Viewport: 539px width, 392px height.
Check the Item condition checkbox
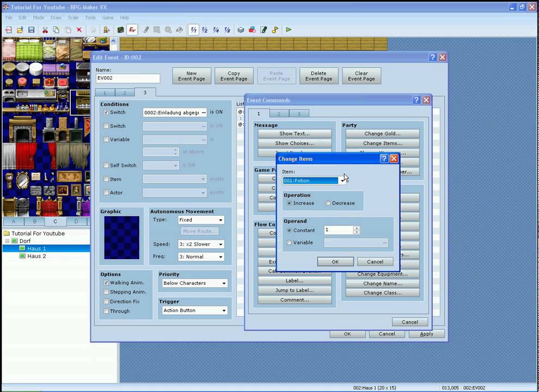coord(106,179)
